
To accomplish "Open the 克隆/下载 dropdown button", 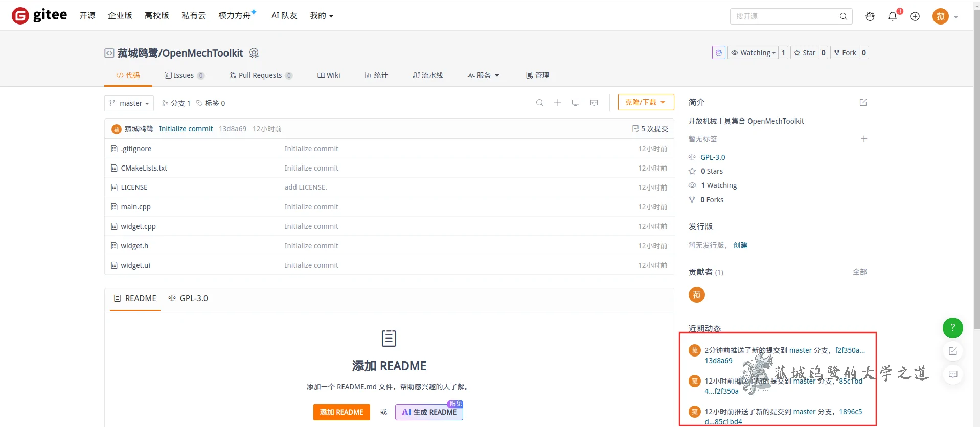I will 646,102.
